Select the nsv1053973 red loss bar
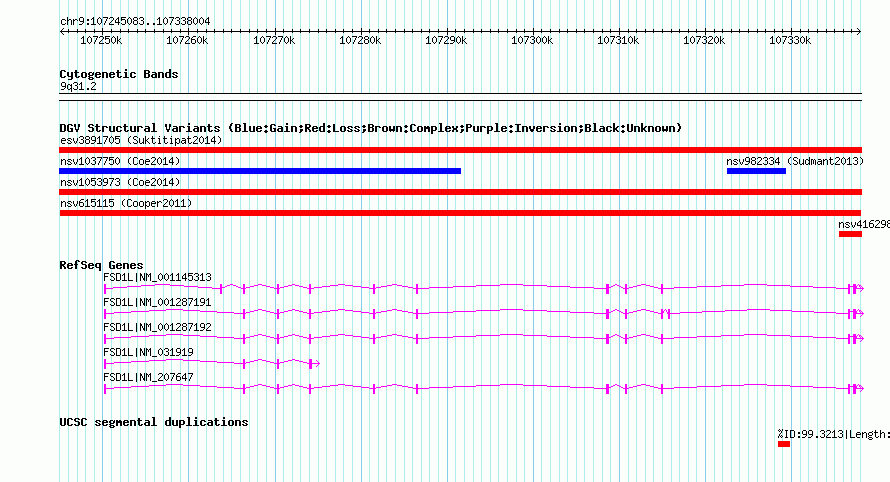 (x=460, y=192)
